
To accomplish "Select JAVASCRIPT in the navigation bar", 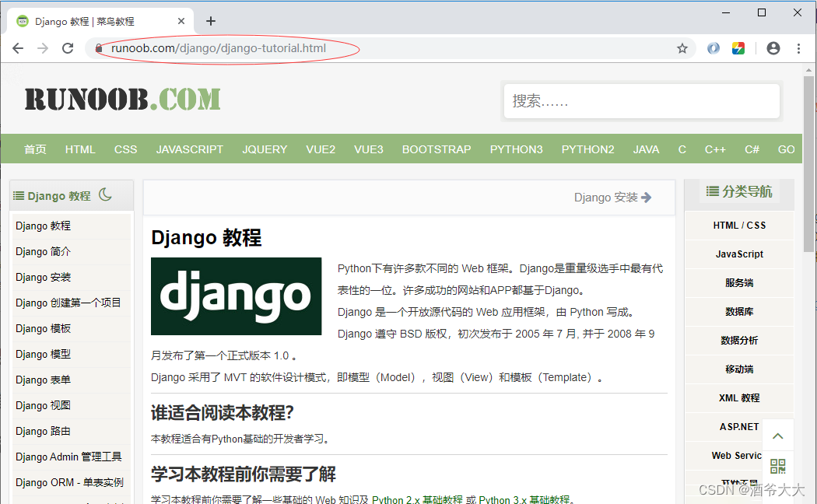I will pos(189,149).
